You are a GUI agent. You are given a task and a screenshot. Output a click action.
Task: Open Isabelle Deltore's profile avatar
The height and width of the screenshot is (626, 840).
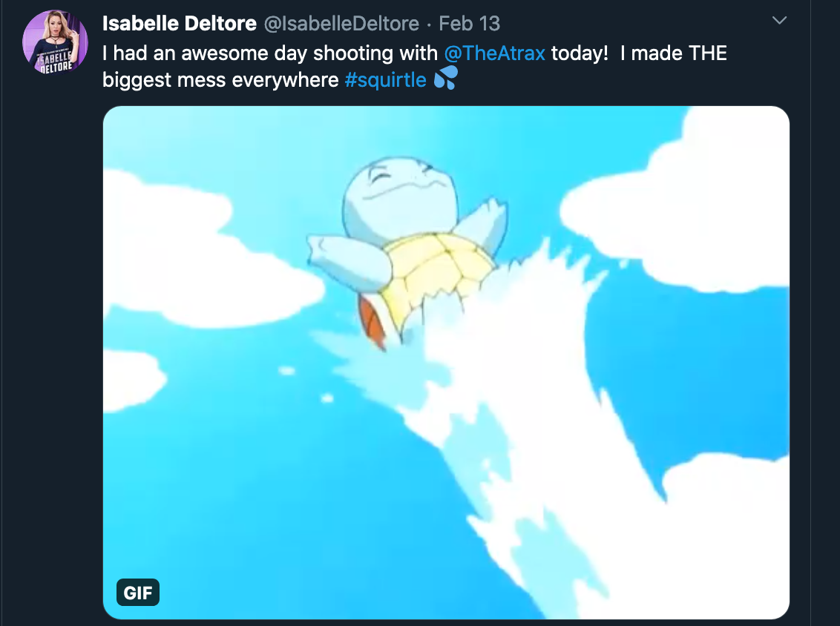[55, 42]
